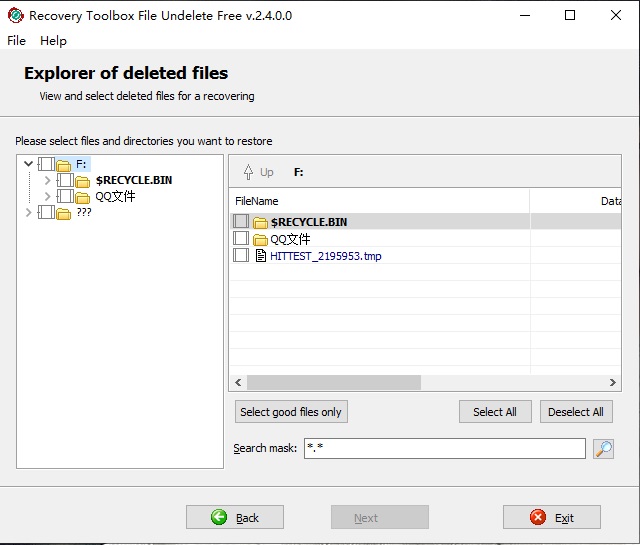Viewport: 640px width, 545px height.
Task: Tick the $RECYCLE.BIN checkbox in file list
Action: pyautogui.click(x=241, y=221)
